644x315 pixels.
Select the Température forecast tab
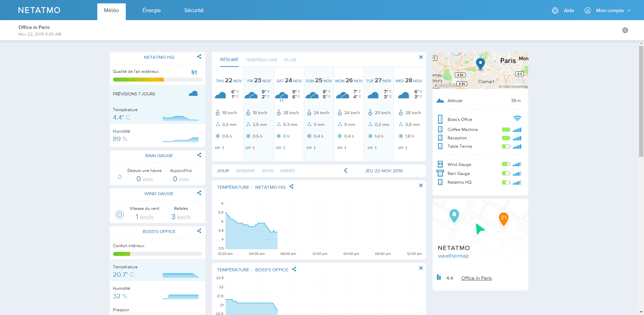261,60
